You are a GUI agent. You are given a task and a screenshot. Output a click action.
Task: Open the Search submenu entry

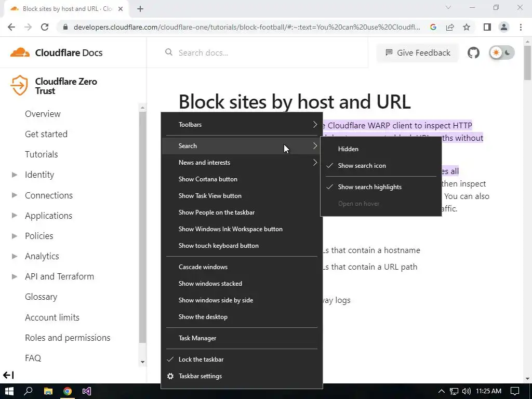pos(242,146)
